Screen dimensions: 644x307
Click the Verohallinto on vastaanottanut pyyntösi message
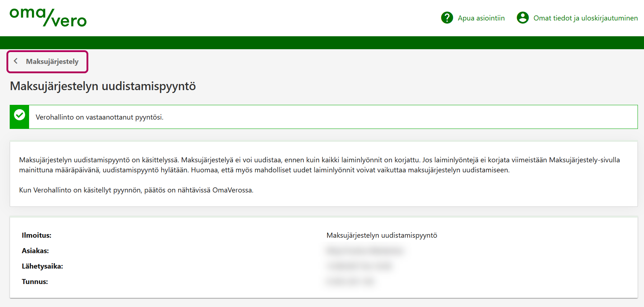coord(99,117)
